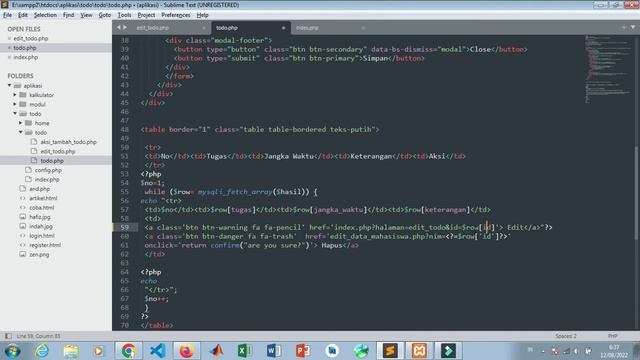Change syntax via PHP status label

613,336
